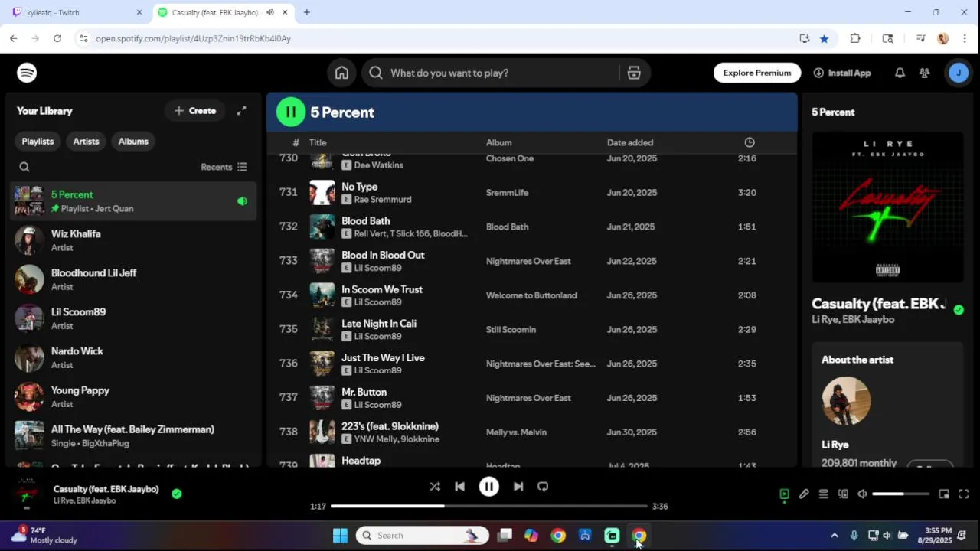
Task: Click Explore Premium
Action: tap(757, 73)
